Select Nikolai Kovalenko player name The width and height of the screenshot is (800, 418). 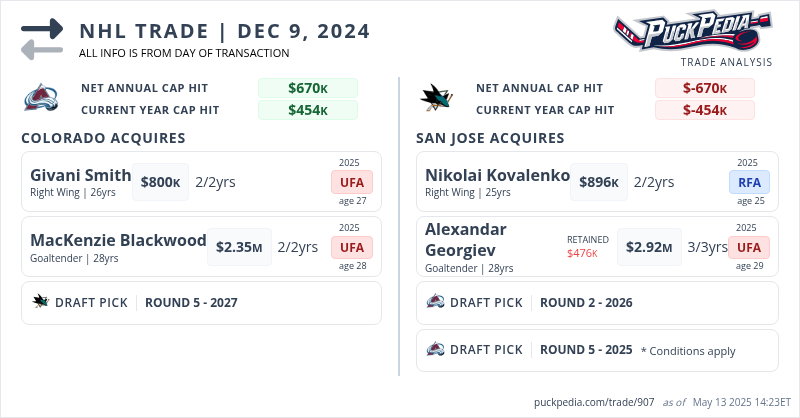[497, 175]
